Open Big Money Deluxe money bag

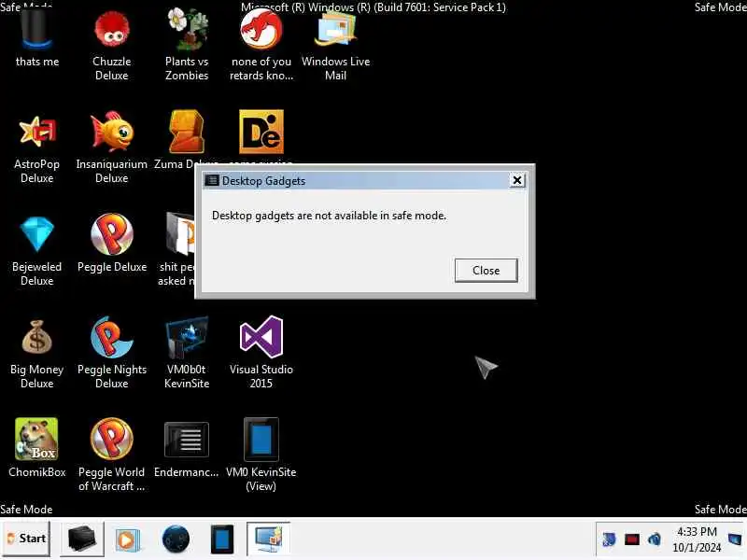click(x=36, y=337)
